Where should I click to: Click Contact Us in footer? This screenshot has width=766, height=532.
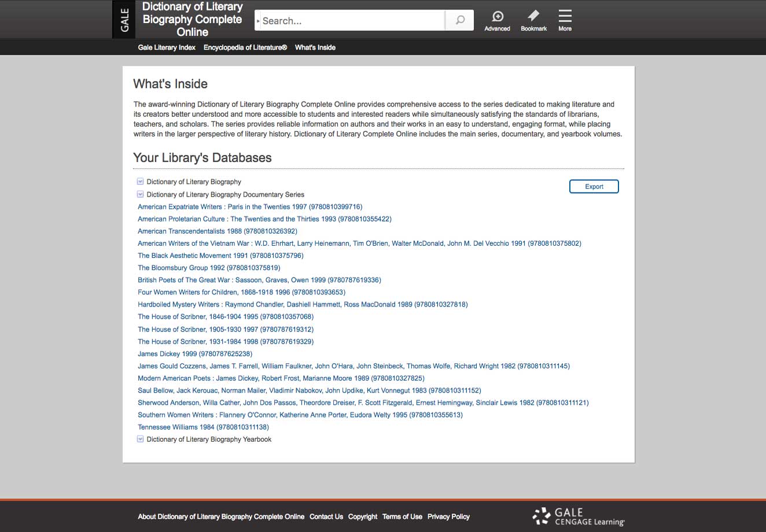click(326, 516)
